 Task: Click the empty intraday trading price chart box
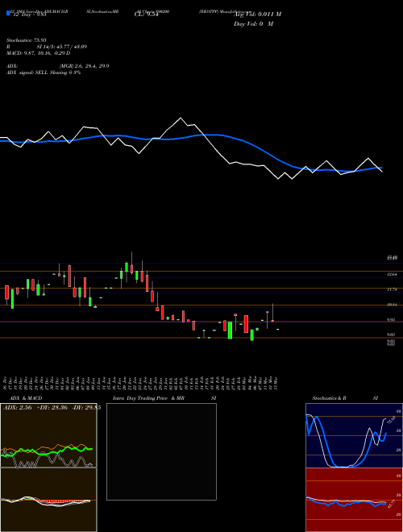click(x=161, y=451)
